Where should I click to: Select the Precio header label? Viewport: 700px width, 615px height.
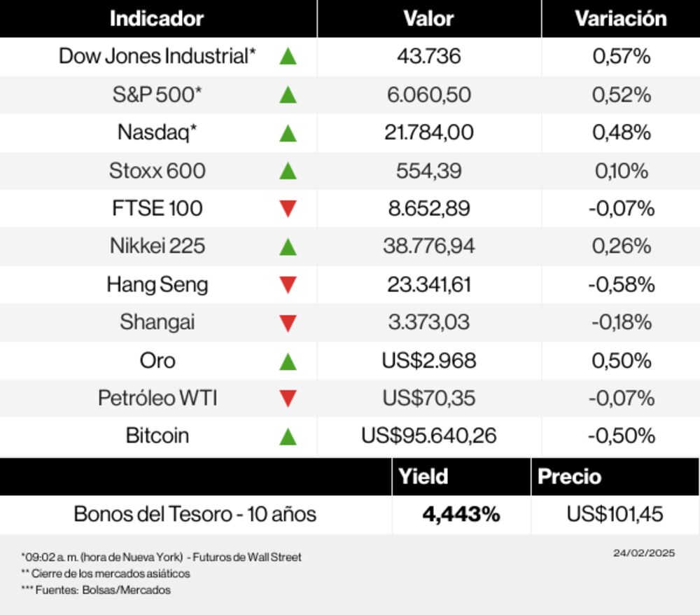pyautogui.click(x=569, y=477)
